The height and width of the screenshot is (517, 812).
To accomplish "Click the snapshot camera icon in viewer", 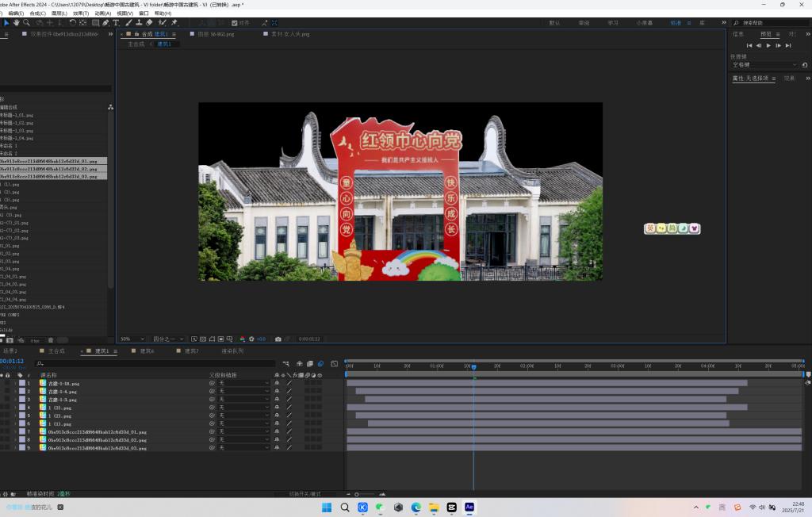I will [x=278, y=339].
